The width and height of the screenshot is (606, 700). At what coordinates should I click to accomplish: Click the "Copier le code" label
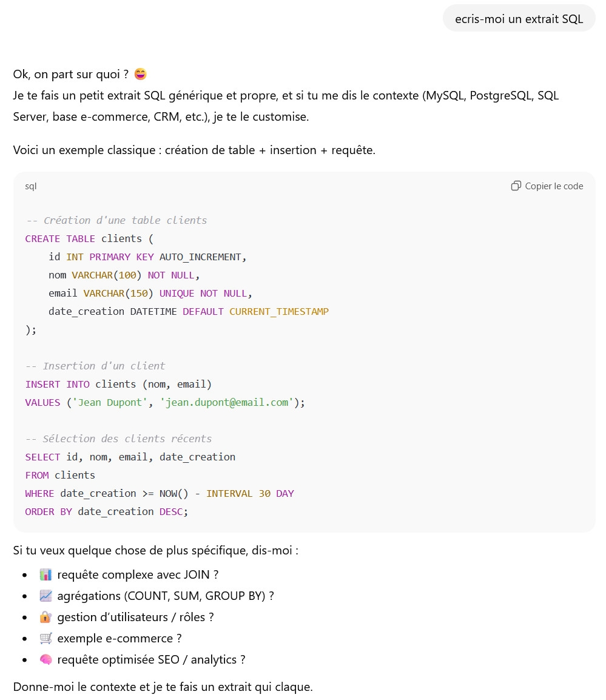pos(554,186)
